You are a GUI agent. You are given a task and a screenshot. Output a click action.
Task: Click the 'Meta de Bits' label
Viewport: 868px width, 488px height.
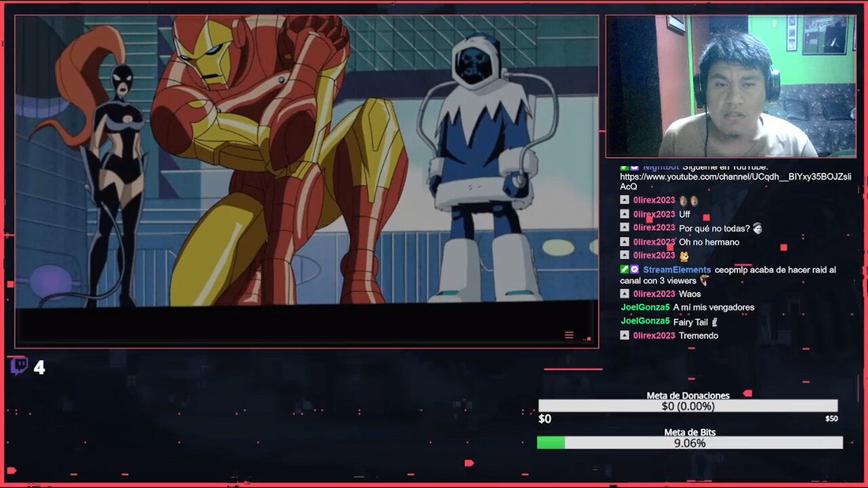tap(690, 432)
